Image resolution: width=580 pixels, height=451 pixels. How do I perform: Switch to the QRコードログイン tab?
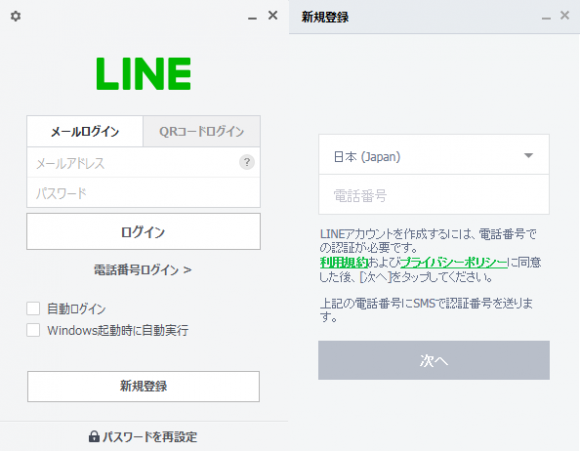202,131
